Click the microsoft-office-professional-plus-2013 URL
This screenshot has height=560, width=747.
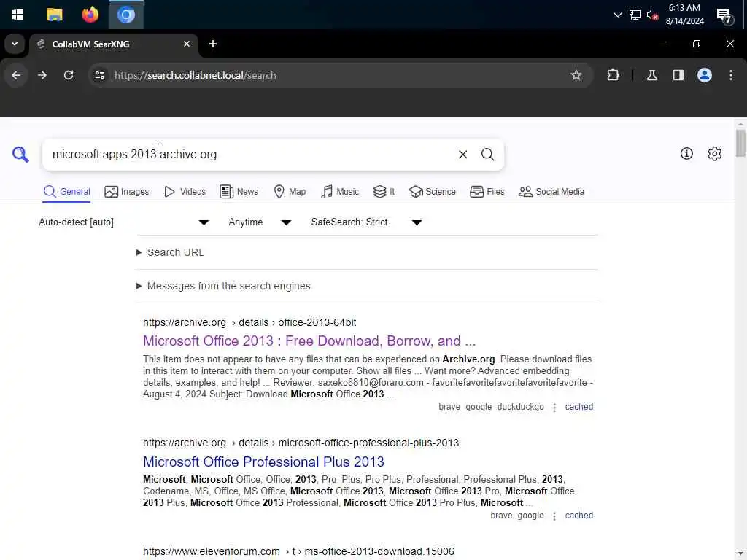pos(301,443)
